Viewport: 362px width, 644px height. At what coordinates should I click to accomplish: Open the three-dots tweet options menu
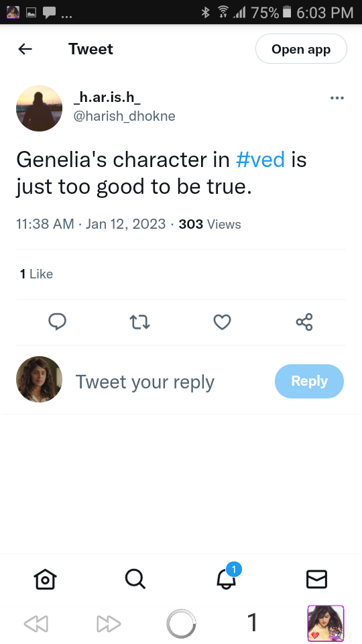337,98
